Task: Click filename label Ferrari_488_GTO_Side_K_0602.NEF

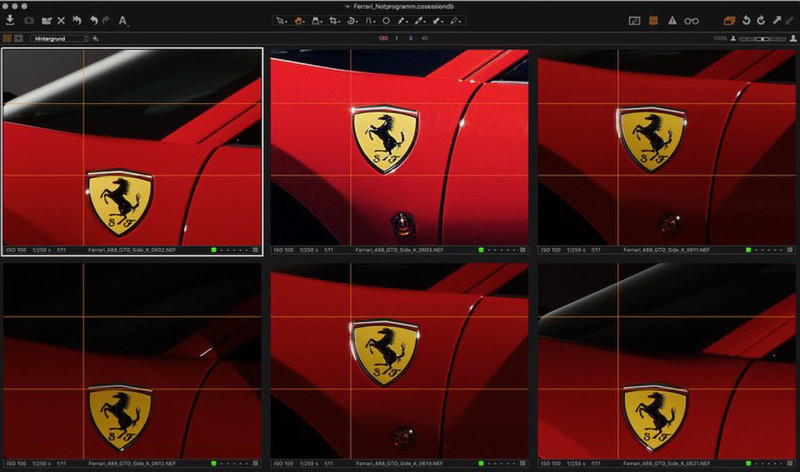Action: coord(132,250)
